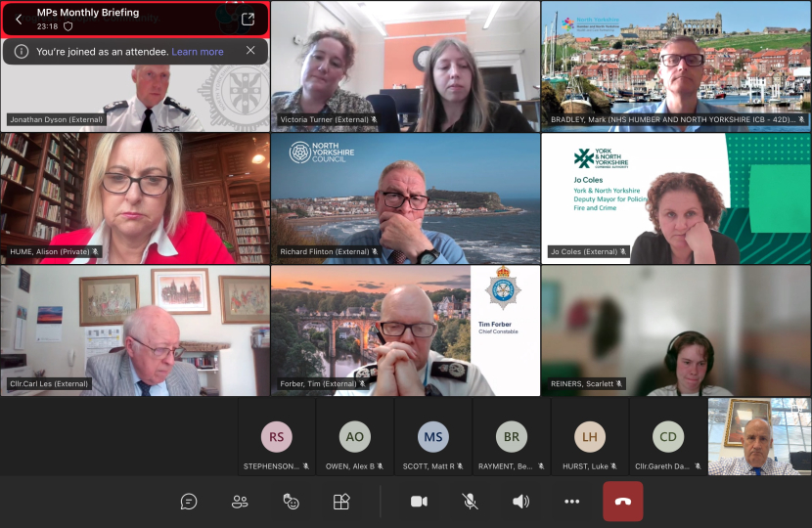
Task: Click the RS avatar for Stephenson
Action: click(x=277, y=436)
